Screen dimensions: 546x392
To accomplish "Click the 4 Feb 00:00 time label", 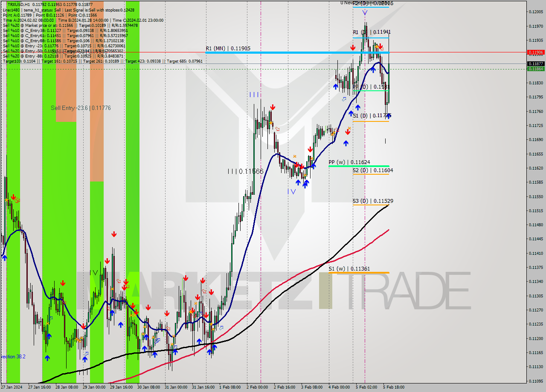I will [x=339, y=387].
